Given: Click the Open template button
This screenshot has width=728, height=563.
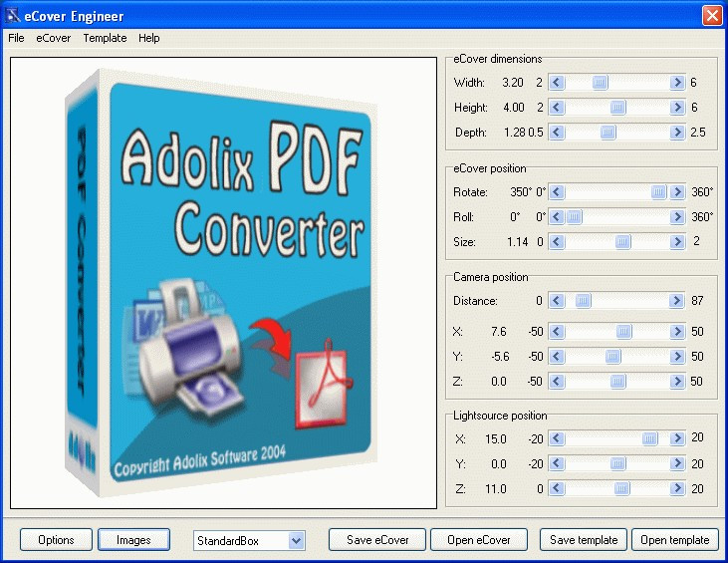Looking at the screenshot, I should pos(675,540).
